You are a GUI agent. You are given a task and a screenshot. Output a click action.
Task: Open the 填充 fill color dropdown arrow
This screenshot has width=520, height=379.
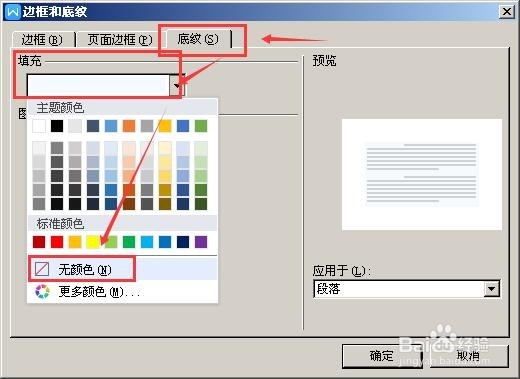click(x=177, y=85)
